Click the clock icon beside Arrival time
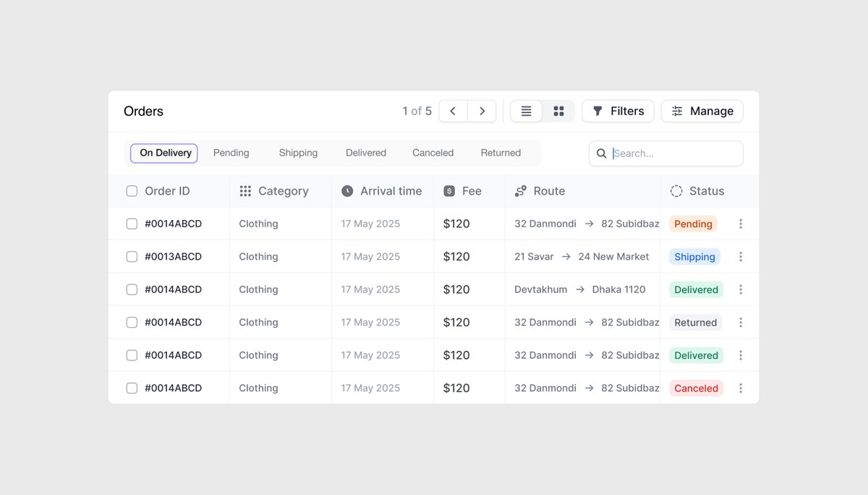This screenshot has width=868, height=495. pos(346,190)
